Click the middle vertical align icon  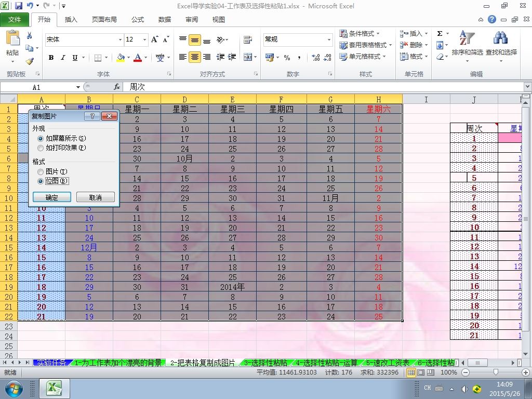point(195,40)
